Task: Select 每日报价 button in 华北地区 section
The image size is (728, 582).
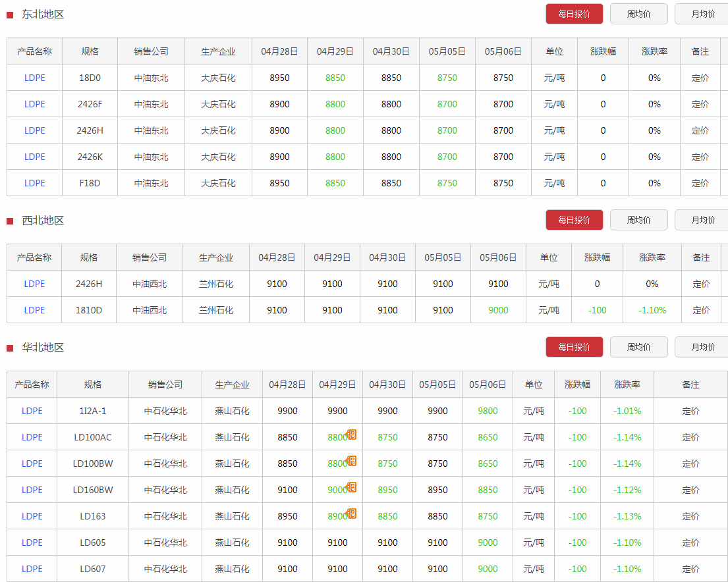Action: point(574,347)
